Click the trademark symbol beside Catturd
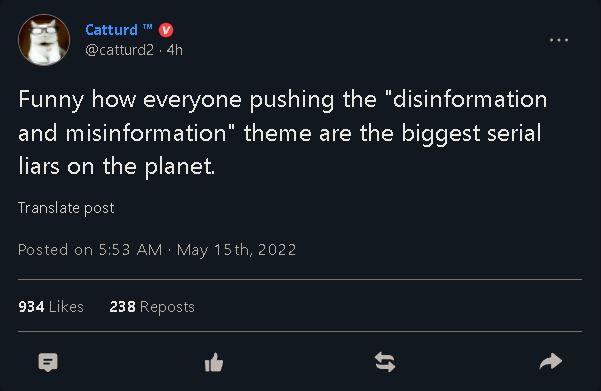 [x=148, y=26]
